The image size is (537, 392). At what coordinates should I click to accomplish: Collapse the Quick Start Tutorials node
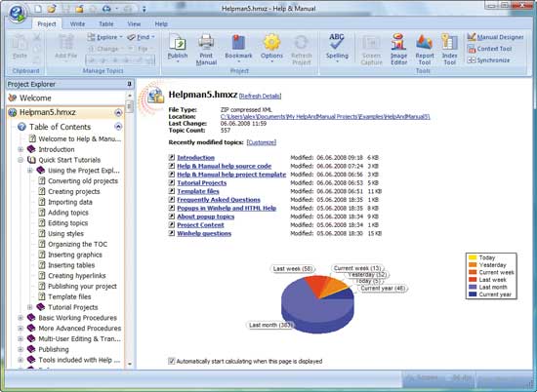[21, 160]
